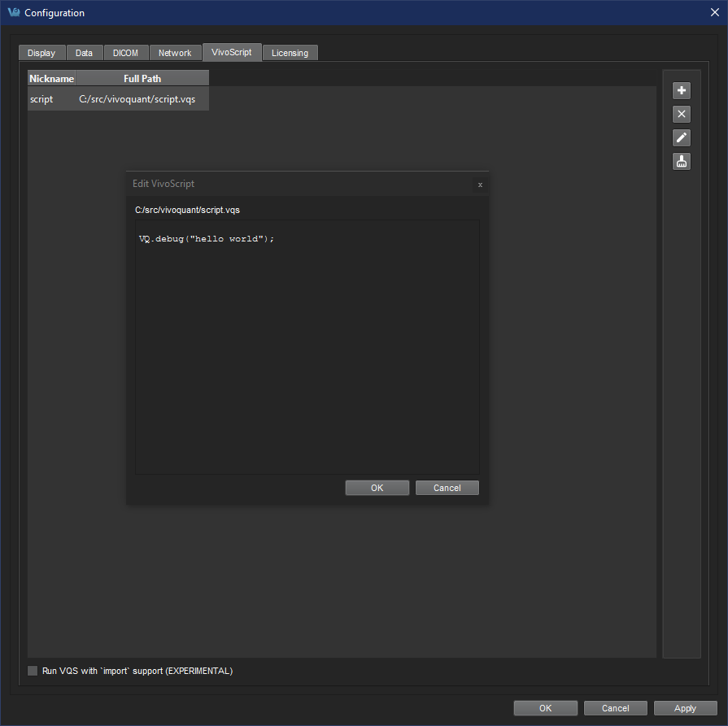
Task: Select the pencil edit script icon
Action: click(681, 137)
